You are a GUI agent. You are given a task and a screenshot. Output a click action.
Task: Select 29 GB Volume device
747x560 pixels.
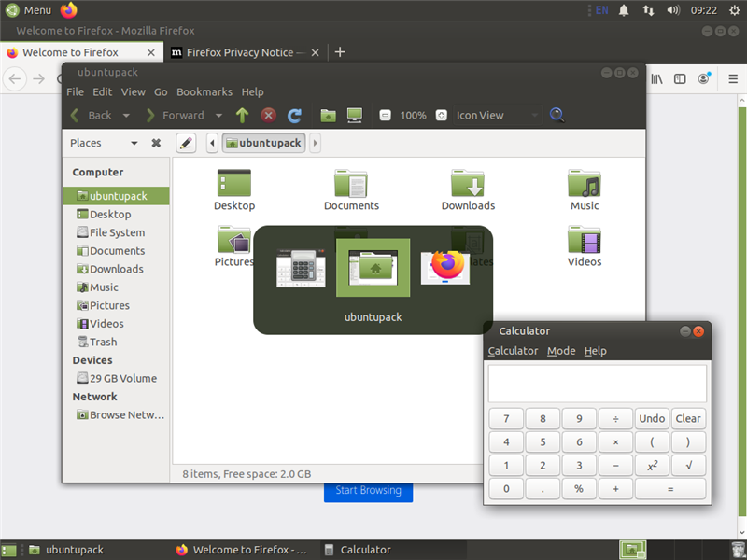(x=116, y=378)
